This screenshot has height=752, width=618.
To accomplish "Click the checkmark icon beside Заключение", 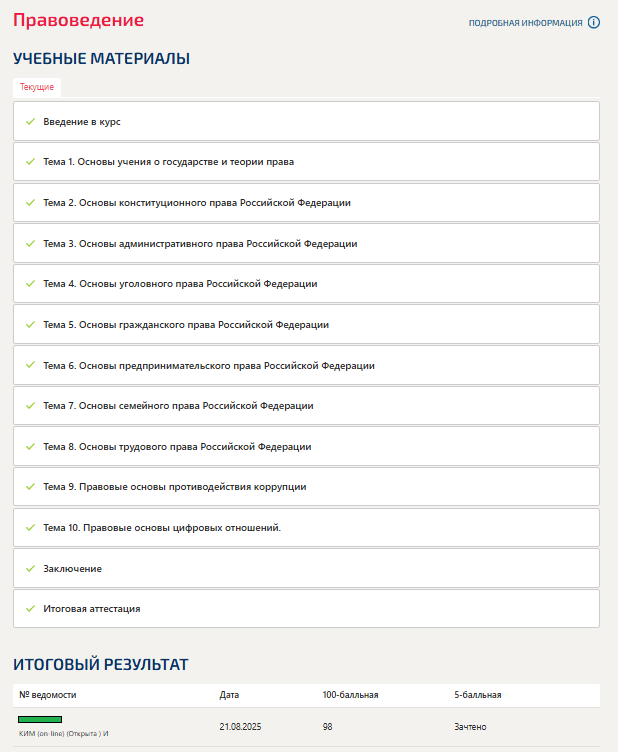I will click(x=30, y=568).
